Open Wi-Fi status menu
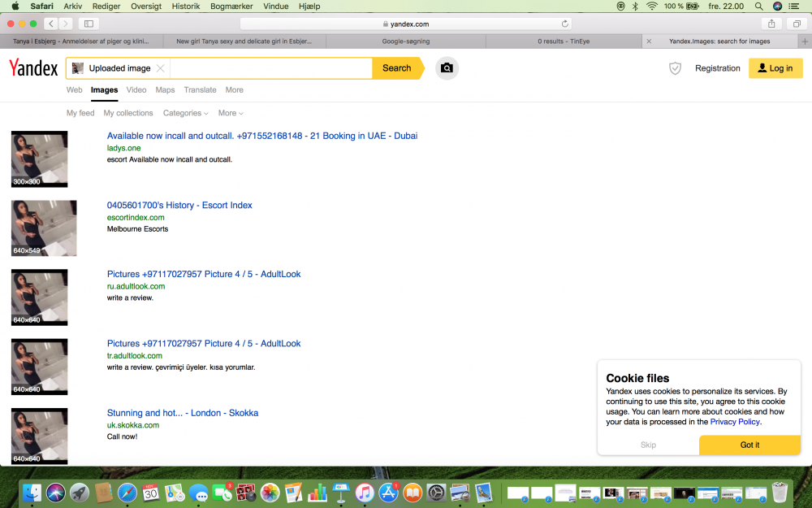Image resolution: width=812 pixels, height=508 pixels. [652, 7]
